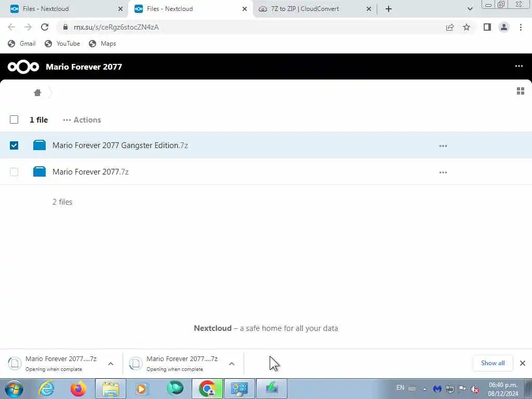The image size is (532, 399).
Task: Tick the select-all files checkbox
Action: [x=14, y=119]
